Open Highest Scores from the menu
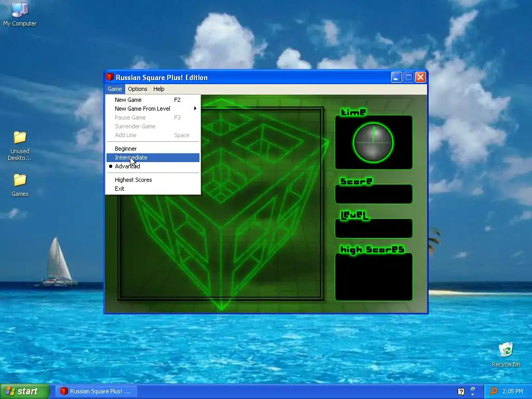Image resolution: width=532 pixels, height=399 pixels. point(153,180)
